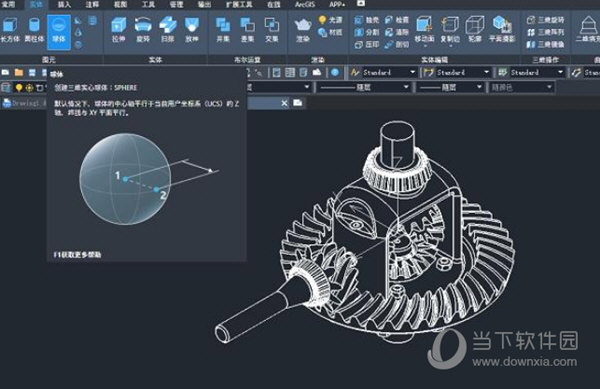Select the 旋转 revolve solid tool
Screen dimensions: 600x389
coord(143,29)
